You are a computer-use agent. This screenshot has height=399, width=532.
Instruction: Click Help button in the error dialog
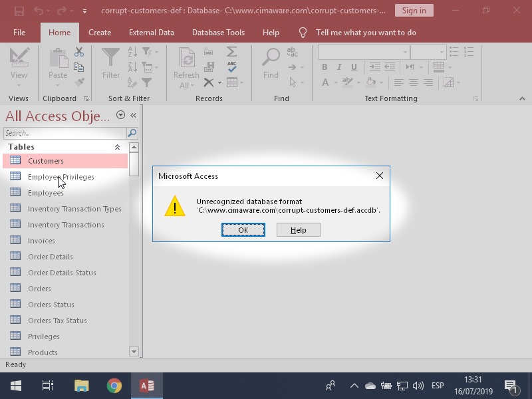point(298,230)
